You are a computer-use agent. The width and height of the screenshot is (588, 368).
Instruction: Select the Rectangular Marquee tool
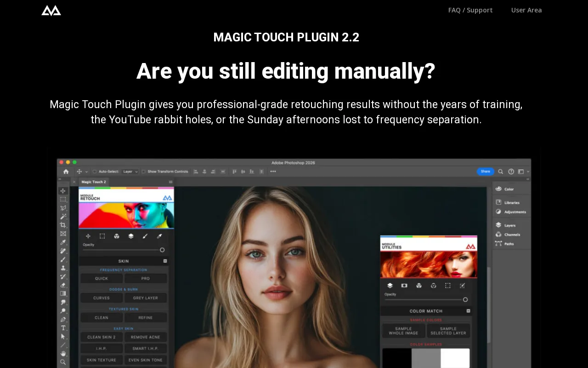(x=63, y=199)
